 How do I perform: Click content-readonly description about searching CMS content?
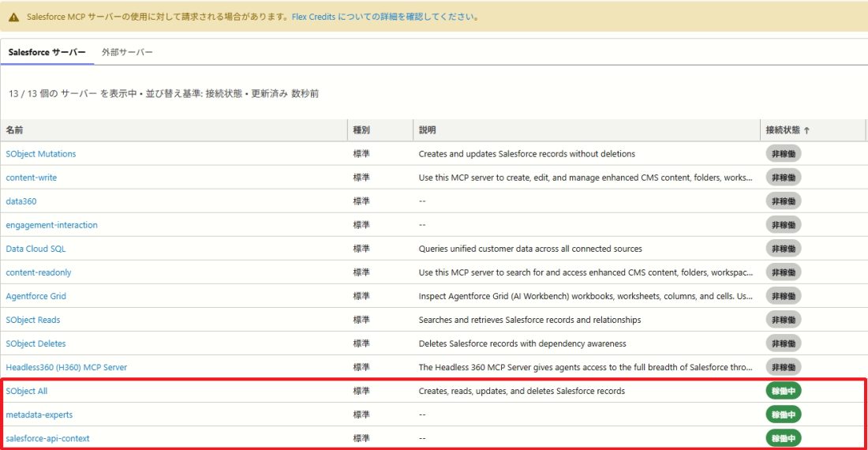pyautogui.click(x=586, y=272)
